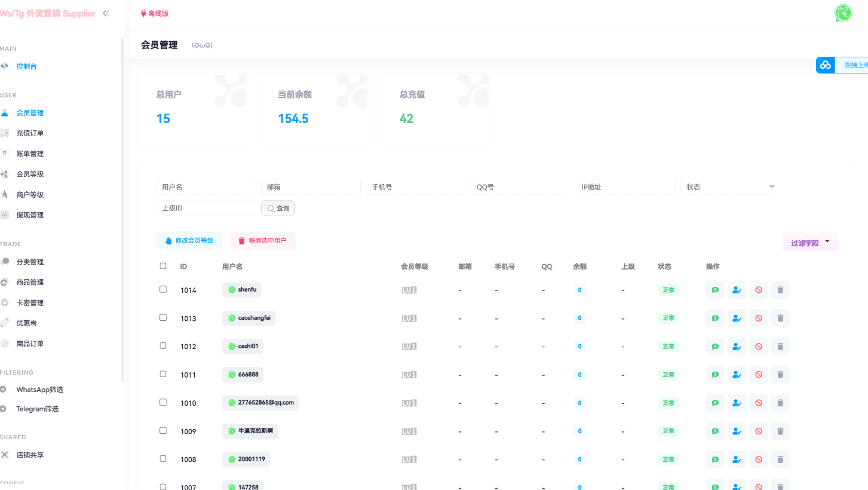Click recharge icon for 牛逼克拉斯啊
This screenshot has width=868, height=490.
pos(715,431)
